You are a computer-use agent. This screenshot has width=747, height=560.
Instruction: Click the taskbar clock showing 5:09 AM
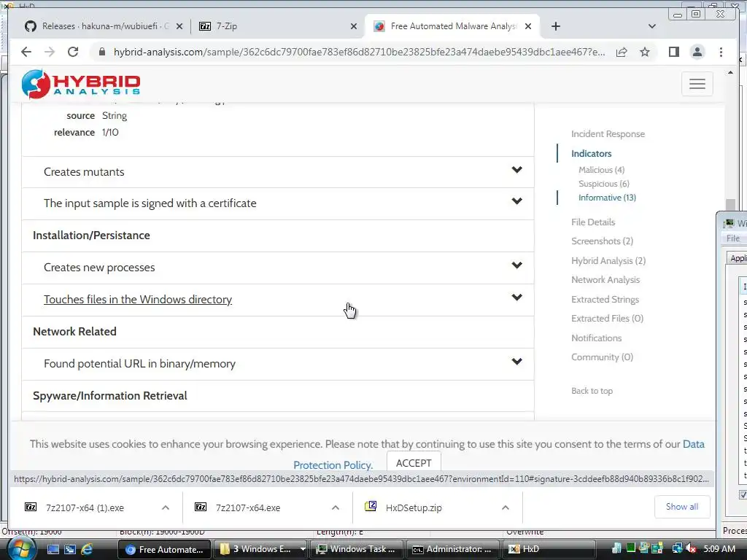(719, 549)
